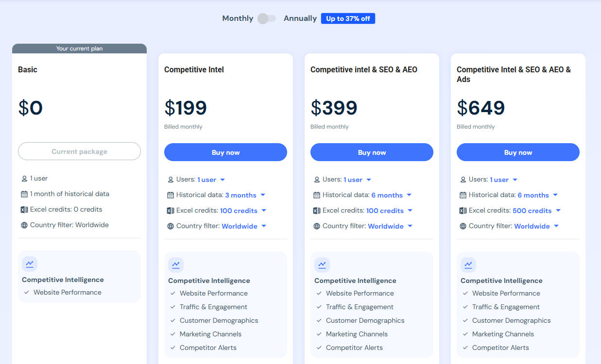Click the globe icon in the Basic plan

point(24,225)
